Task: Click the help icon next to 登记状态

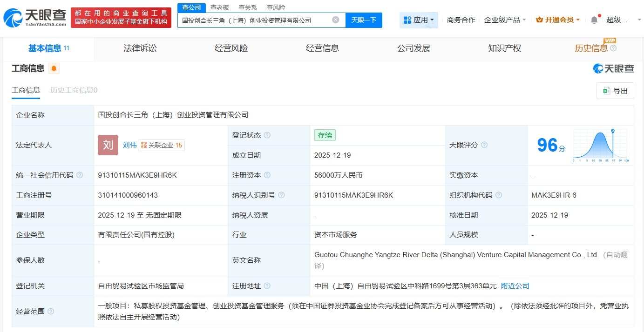Action: 267,135
